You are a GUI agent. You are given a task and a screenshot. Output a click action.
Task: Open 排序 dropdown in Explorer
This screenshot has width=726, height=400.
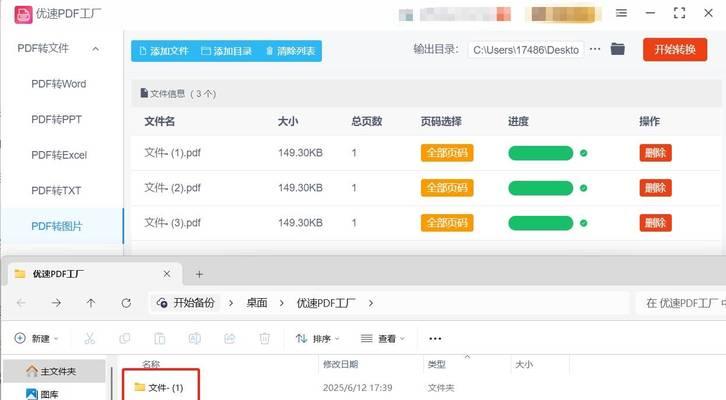pos(318,338)
